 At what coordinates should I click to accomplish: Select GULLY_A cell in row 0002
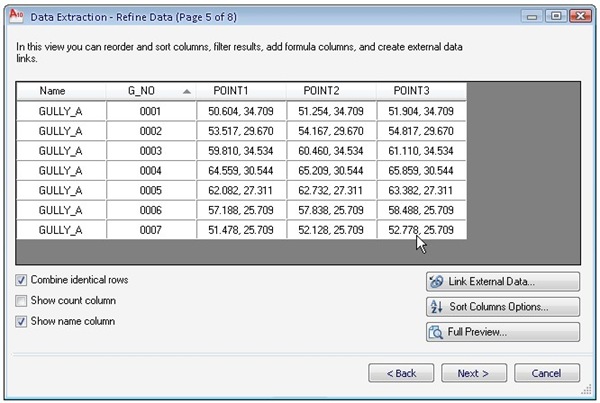[61, 131]
